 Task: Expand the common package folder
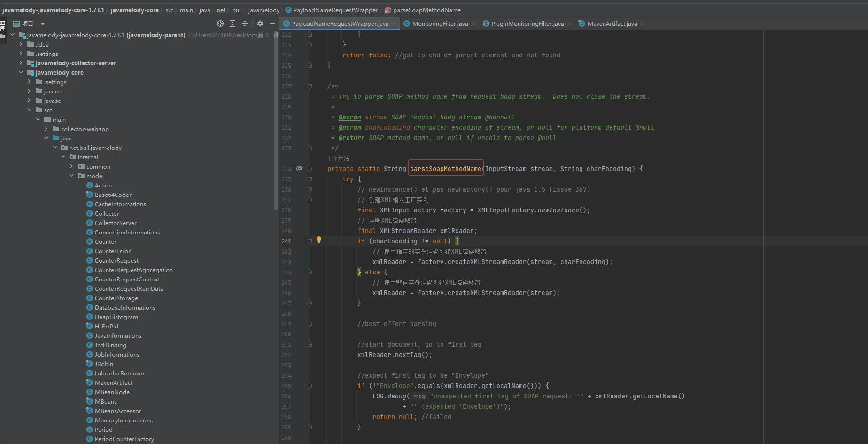click(72, 166)
